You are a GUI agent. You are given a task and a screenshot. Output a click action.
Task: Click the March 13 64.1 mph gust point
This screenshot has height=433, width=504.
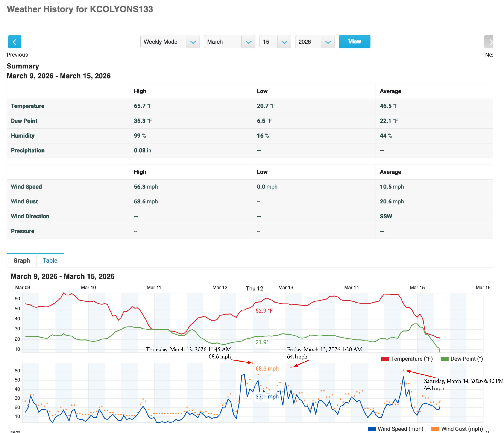291,367
